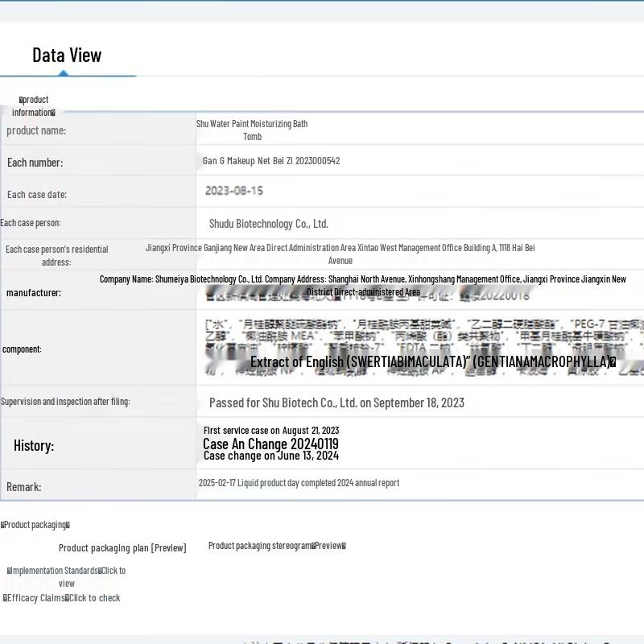
Task: Click the Passed for Shu Biotech Co., Ltd. inspection text
Action: click(x=336, y=402)
